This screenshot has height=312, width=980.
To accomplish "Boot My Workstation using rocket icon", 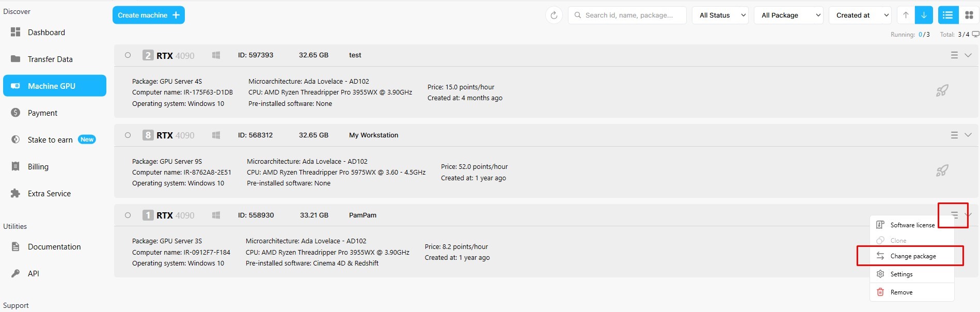I will pos(942,170).
